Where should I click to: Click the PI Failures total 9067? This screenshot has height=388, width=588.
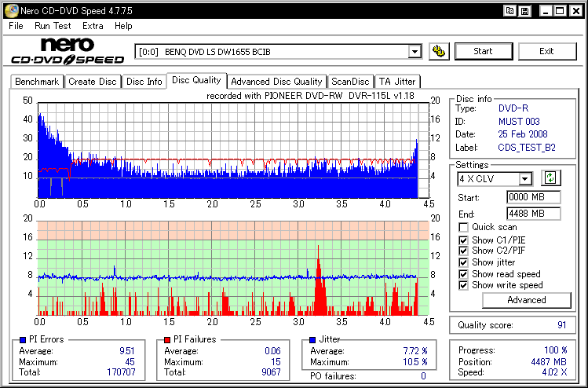pos(271,372)
